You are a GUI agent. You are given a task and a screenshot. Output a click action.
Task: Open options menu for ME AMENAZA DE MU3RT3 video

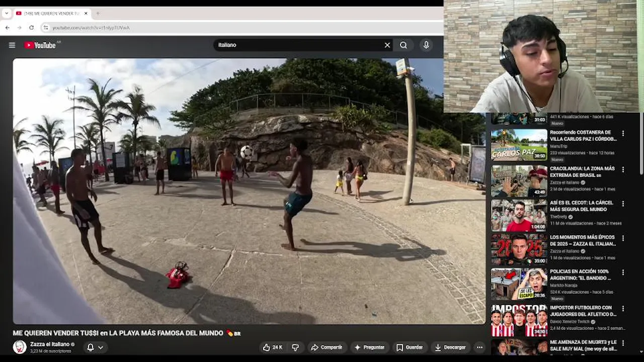623,342
